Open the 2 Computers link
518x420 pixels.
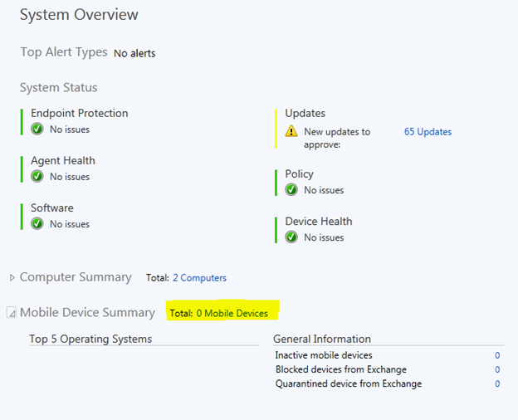(199, 278)
